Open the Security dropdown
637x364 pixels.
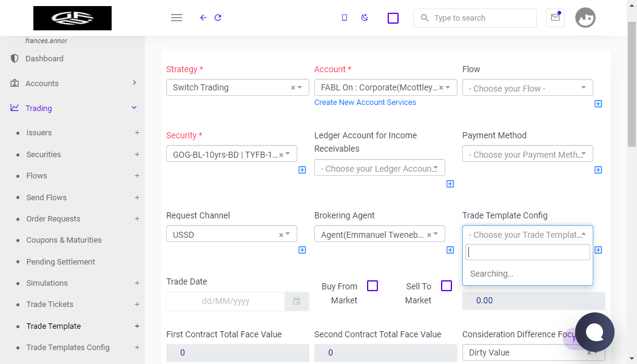click(x=232, y=153)
